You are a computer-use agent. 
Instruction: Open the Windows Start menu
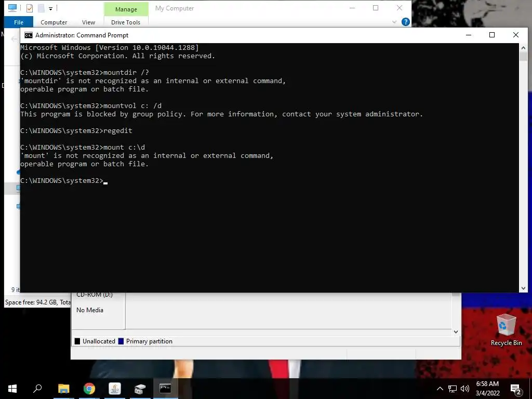pyautogui.click(x=12, y=389)
